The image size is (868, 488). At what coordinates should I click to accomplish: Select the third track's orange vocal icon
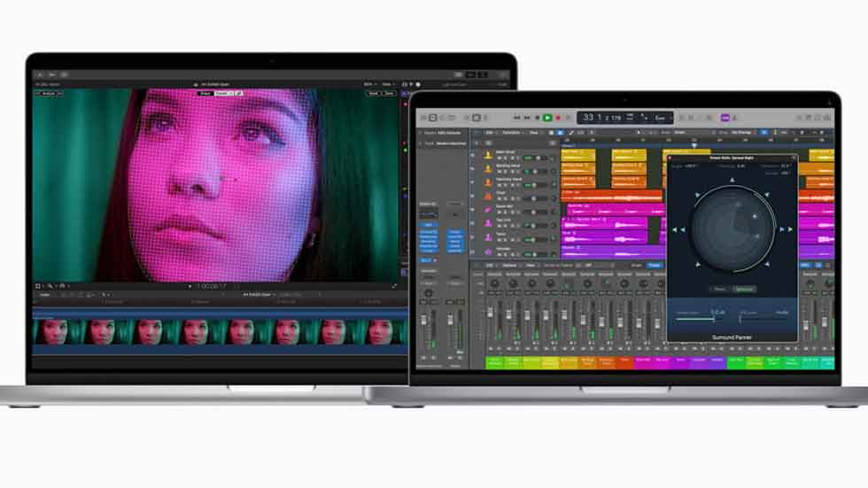pyautogui.click(x=488, y=182)
